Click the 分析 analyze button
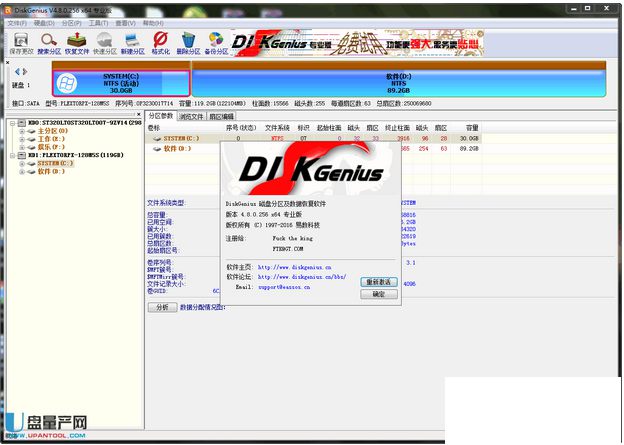Image resolution: width=624 pixels, height=445 pixels. 162,307
